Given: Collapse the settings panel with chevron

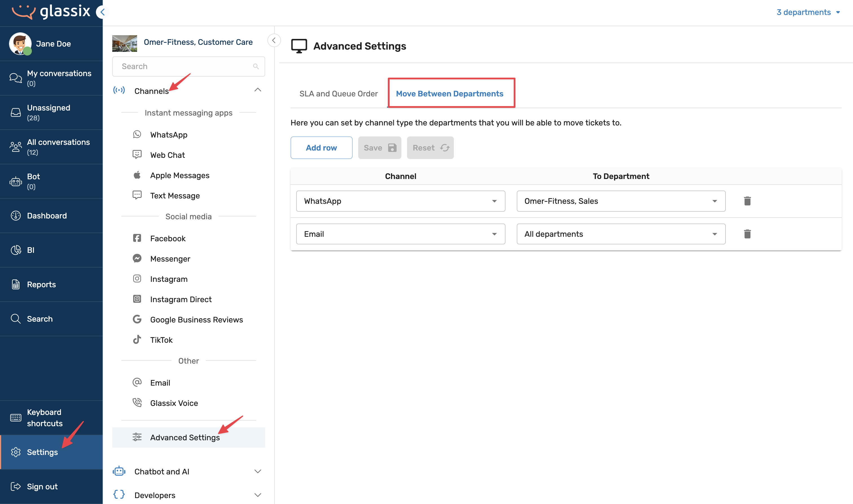Looking at the screenshot, I should click(x=274, y=40).
